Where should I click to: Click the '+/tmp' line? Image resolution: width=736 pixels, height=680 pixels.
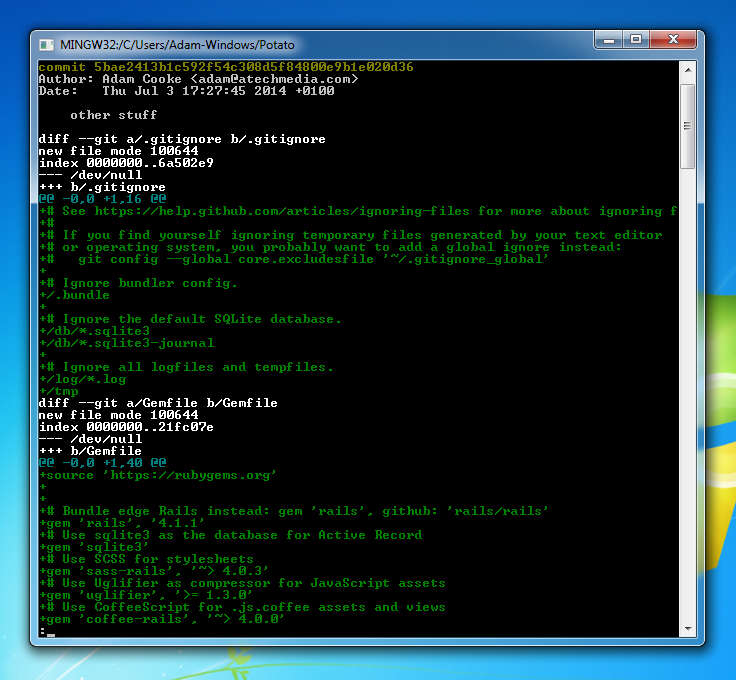pos(59,391)
